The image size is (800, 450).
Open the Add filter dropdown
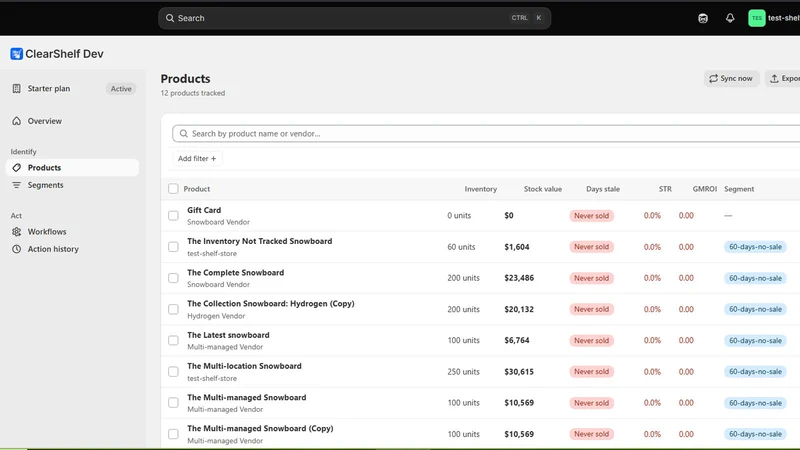pyautogui.click(x=197, y=159)
